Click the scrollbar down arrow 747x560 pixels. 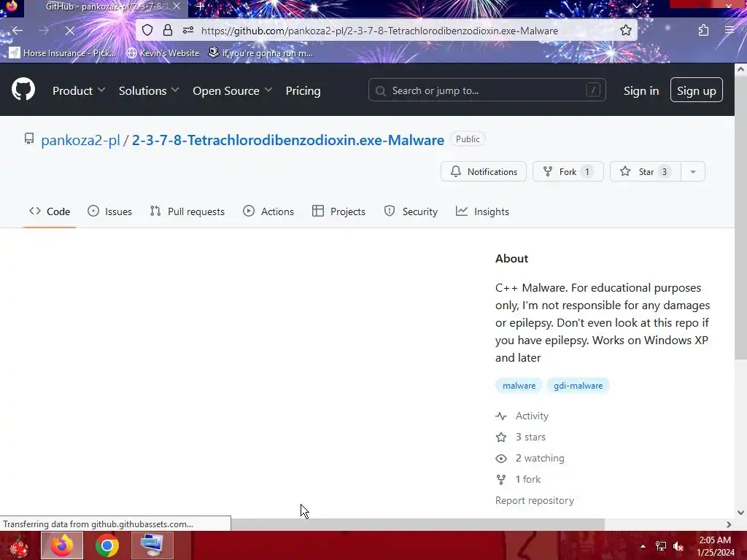740,513
